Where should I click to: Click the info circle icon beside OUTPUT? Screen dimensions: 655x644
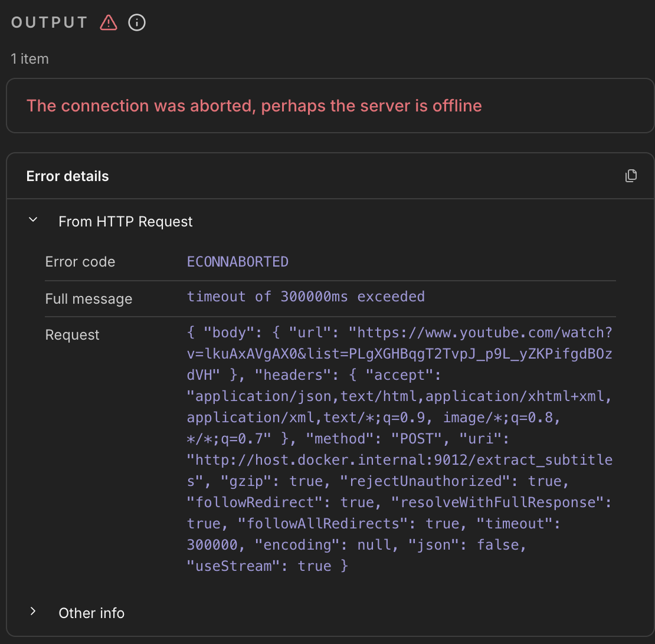tap(137, 23)
